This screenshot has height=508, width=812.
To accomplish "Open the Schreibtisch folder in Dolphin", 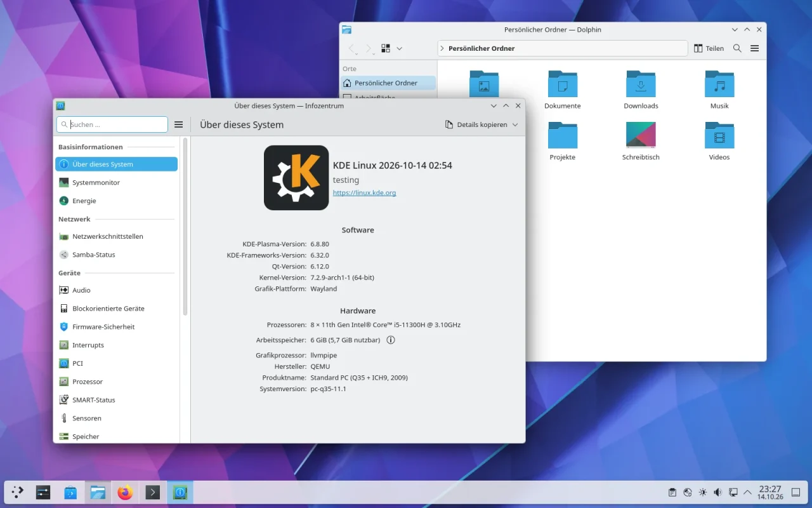I will (x=641, y=141).
